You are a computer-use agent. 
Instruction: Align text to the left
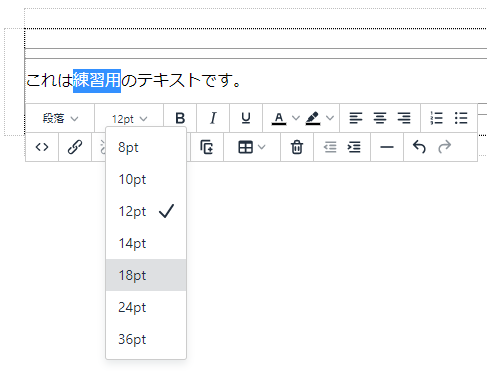coord(356,118)
